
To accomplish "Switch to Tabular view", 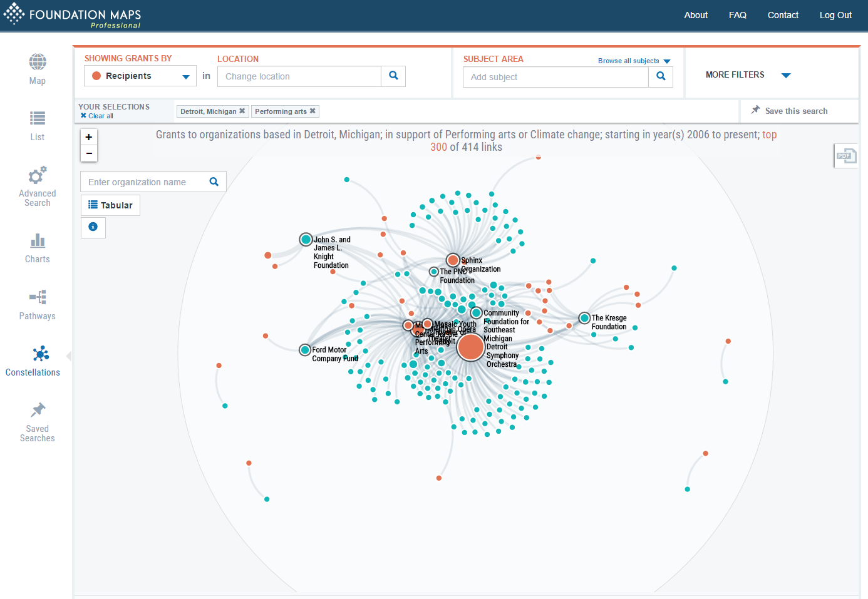I will point(110,205).
